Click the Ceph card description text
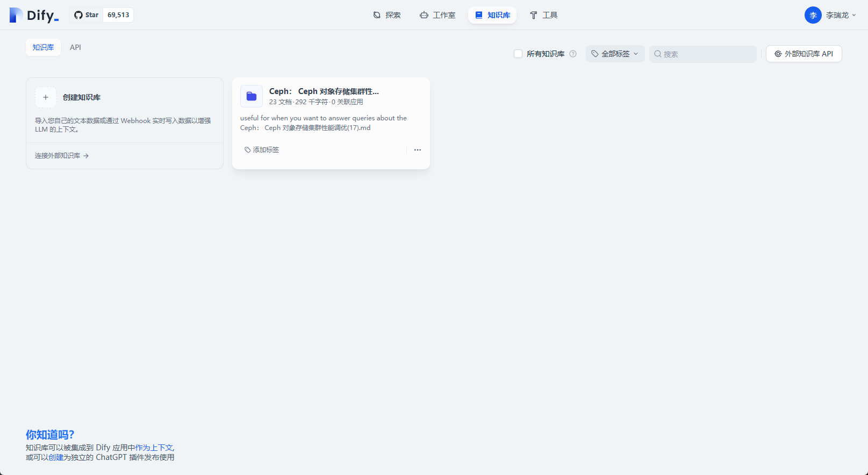Screen dimensions: 868x475 coord(324,123)
